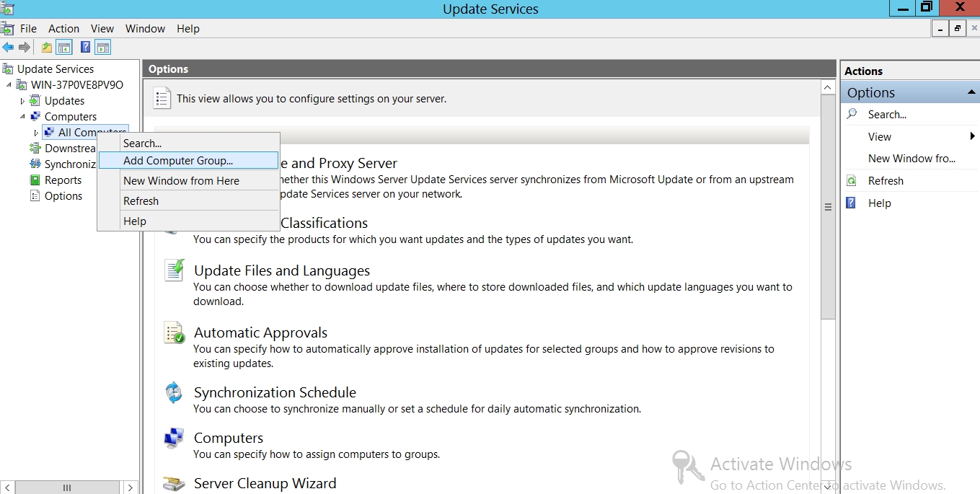Expand the Updates tree node
Viewport: 980px width, 494px height.
(22, 101)
